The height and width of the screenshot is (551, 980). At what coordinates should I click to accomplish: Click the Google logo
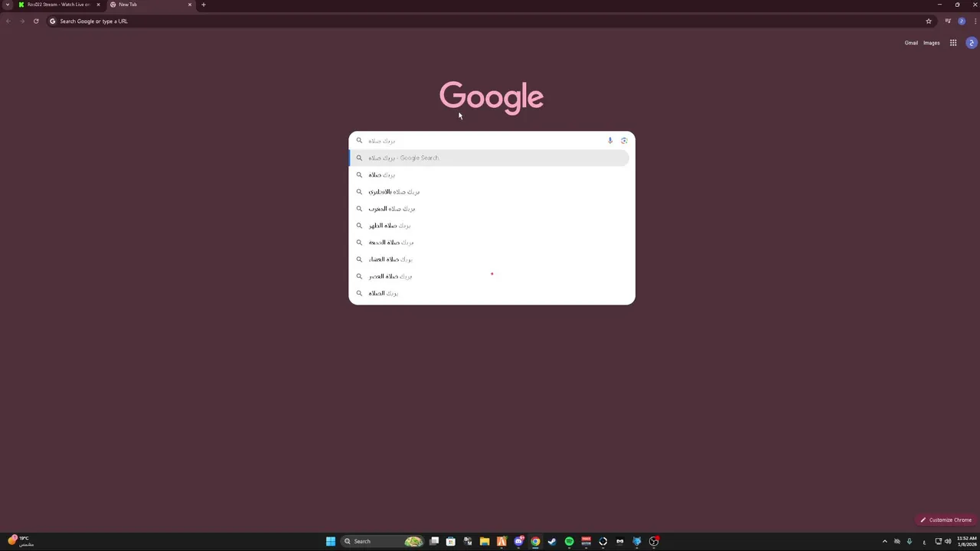(x=492, y=98)
